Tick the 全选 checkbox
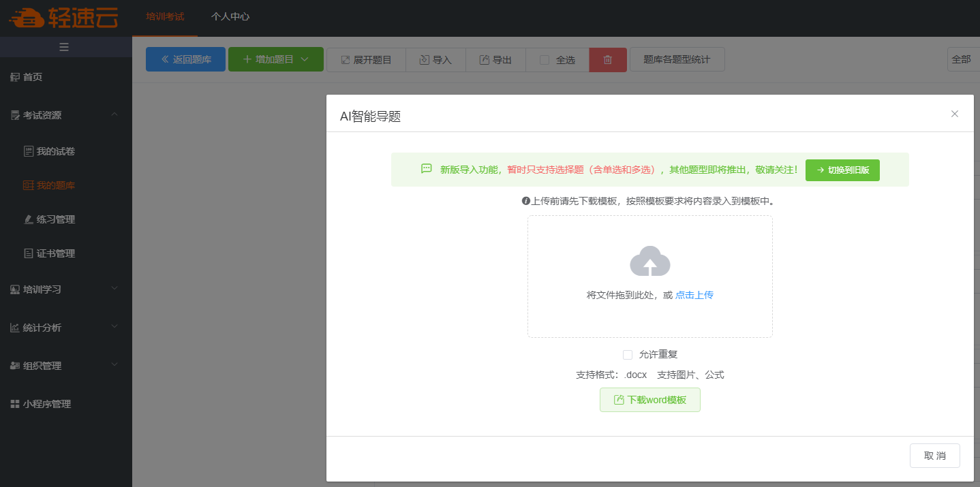980x487 pixels. coord(545,60)
